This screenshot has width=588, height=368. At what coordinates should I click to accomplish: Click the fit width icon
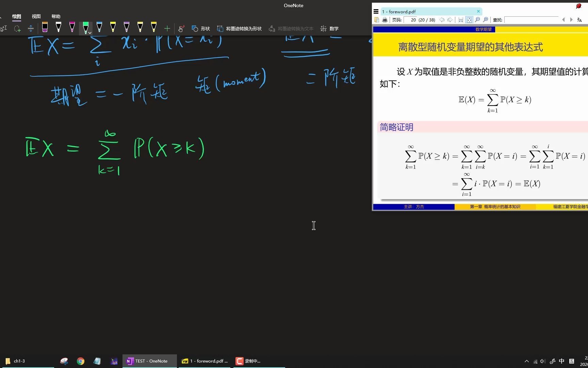tap(461, 20)
